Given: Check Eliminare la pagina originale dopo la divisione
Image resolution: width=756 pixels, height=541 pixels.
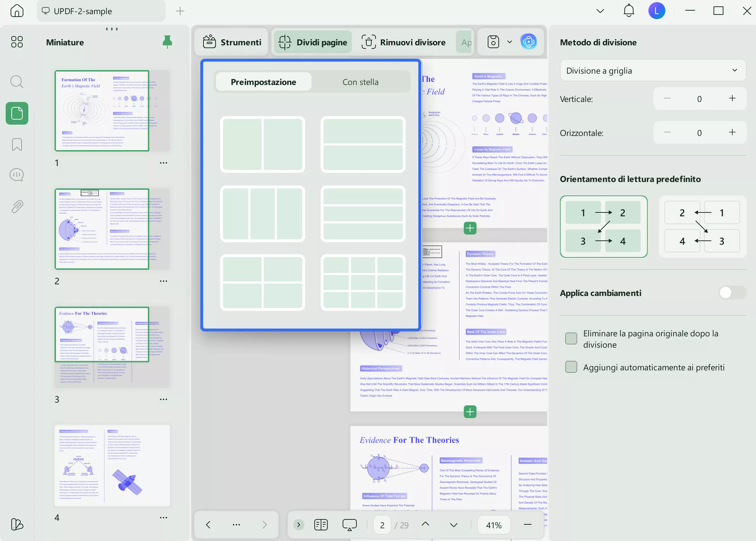Looking at the screenshot, I should pyautogui.click(x=571, y=338).
